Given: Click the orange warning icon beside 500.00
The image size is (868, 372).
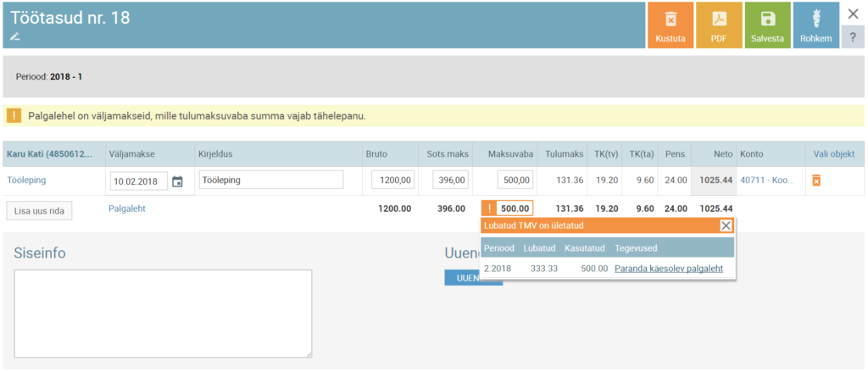Looking at the screenshot, I should click(488, 208).
